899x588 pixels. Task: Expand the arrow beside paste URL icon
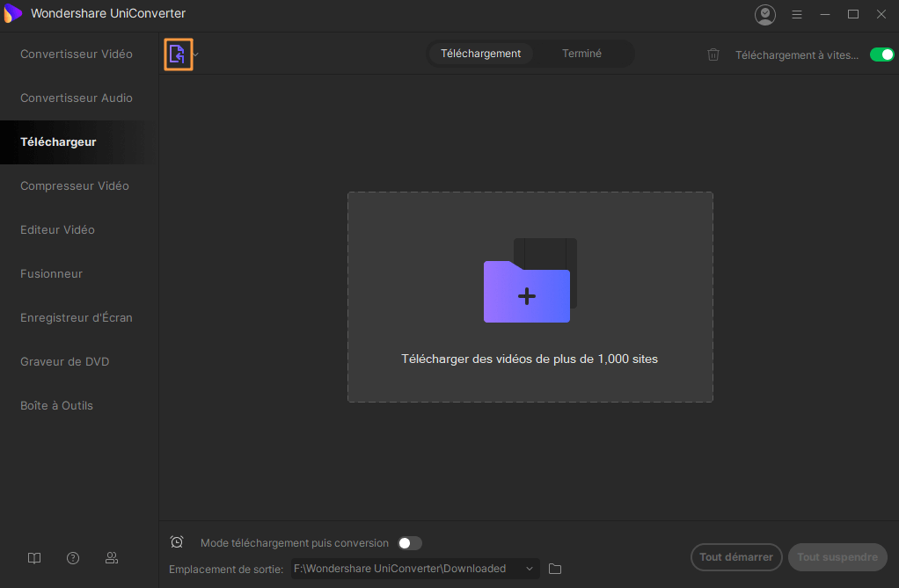196,54
